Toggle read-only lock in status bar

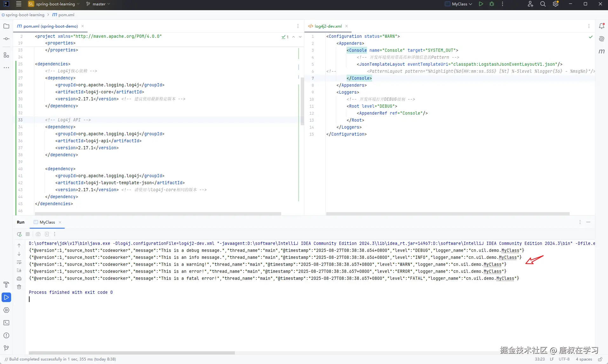[x=600, y=359]
